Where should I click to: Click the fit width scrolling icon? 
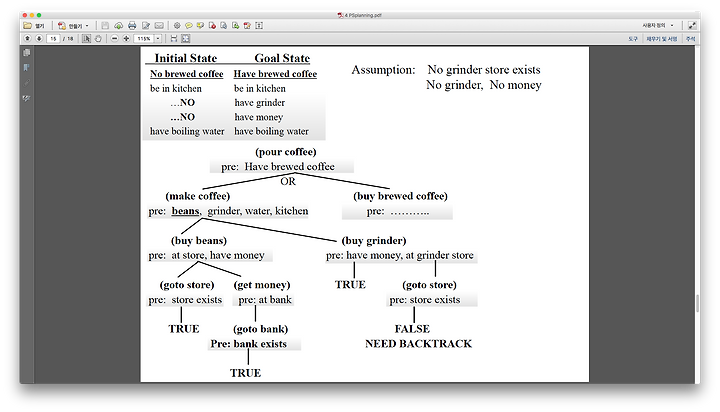(174, 39)
